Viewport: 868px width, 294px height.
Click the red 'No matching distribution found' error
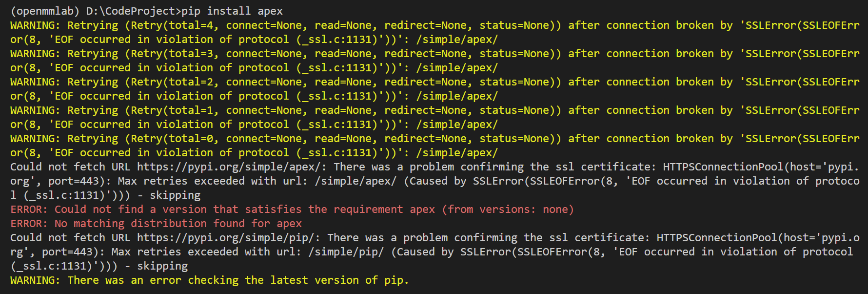click(x=156, y=224)
